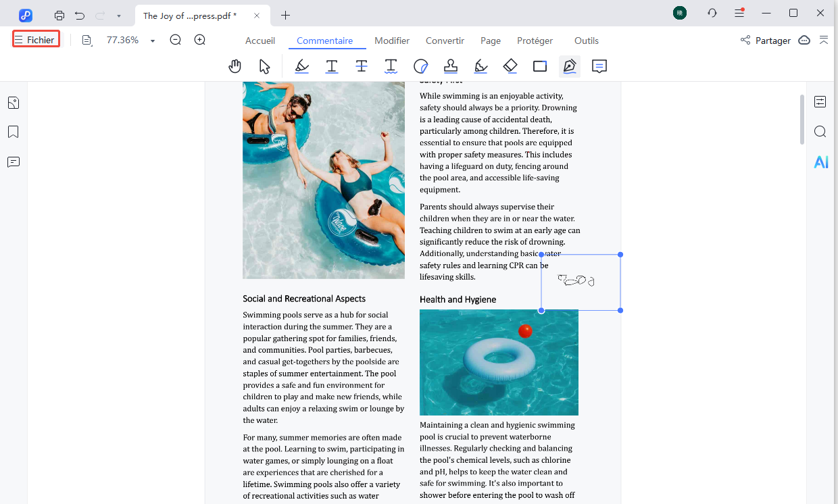Open the AI assistant panel
Image resolution: width=838 pixels, height=504 pixels.
coord(820,161)
